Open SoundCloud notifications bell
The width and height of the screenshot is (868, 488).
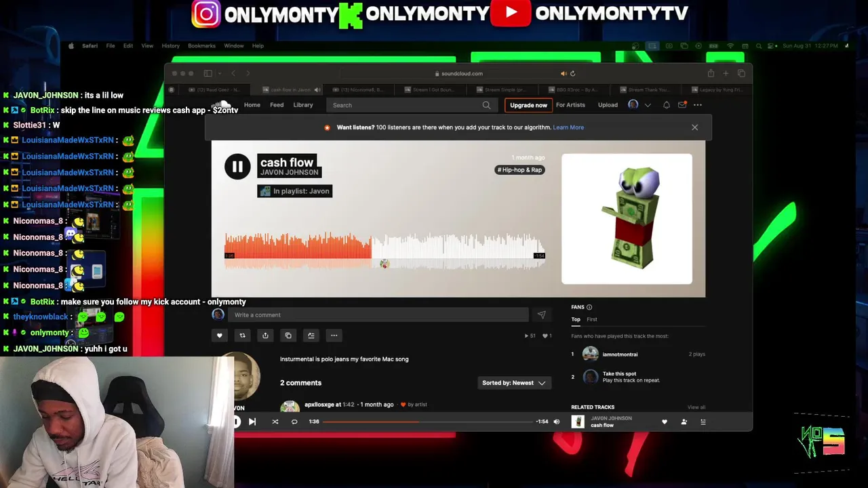(x=667, y=105)
